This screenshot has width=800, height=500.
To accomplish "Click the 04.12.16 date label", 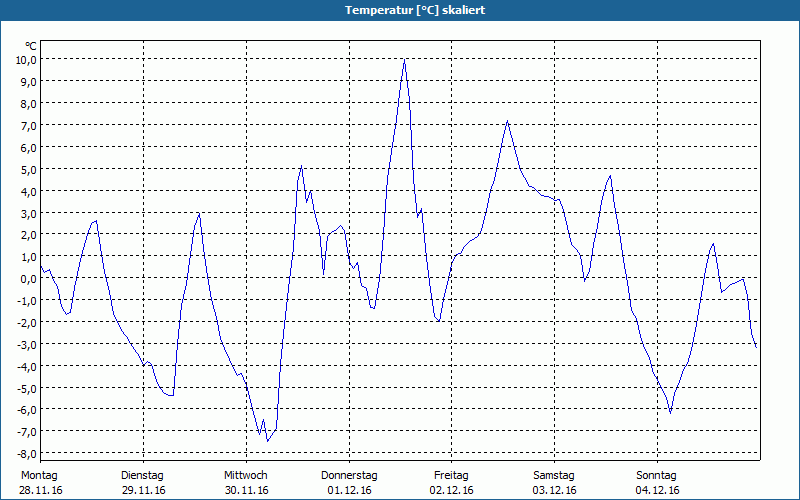I will pos(658,490).
